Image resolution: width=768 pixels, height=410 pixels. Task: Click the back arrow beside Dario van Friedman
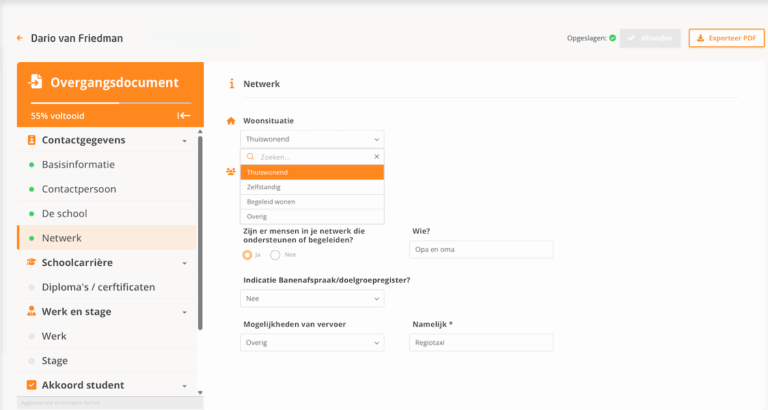[19, 39]
